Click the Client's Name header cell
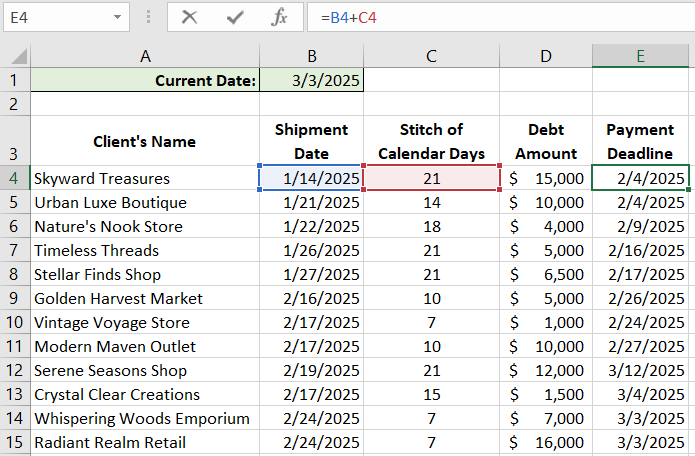This screenshot has height=456, width=695. pos(145,141)
